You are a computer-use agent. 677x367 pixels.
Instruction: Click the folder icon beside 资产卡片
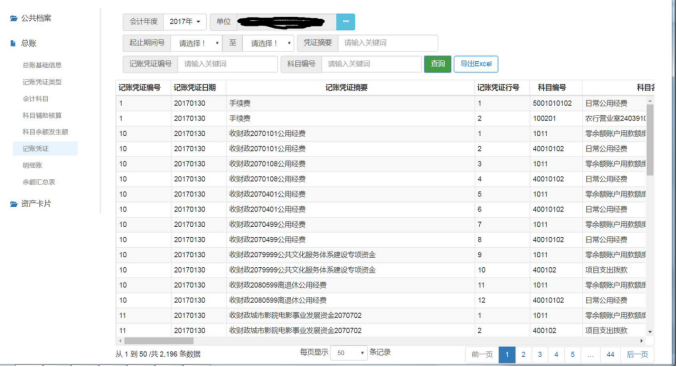(x=14, y=204)
